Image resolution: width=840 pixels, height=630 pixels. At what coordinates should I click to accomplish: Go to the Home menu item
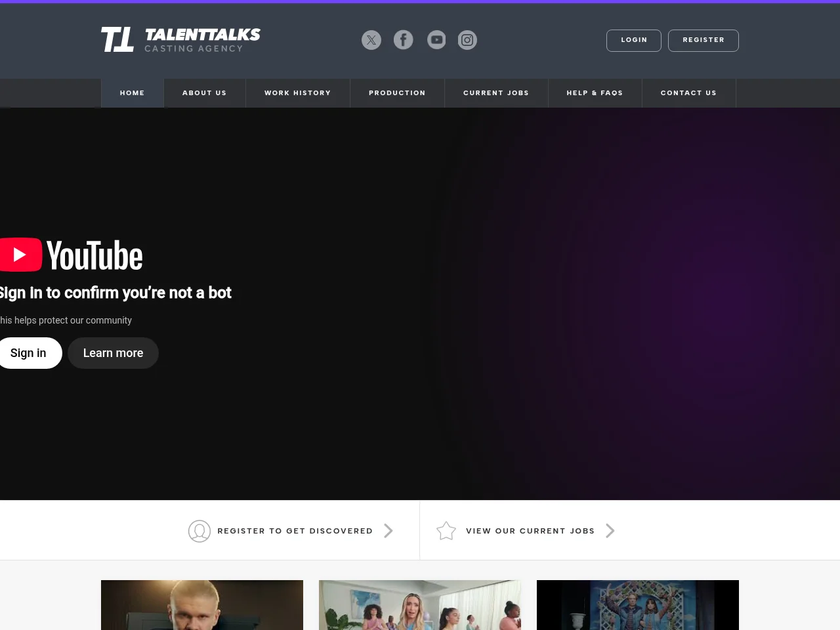133,93
